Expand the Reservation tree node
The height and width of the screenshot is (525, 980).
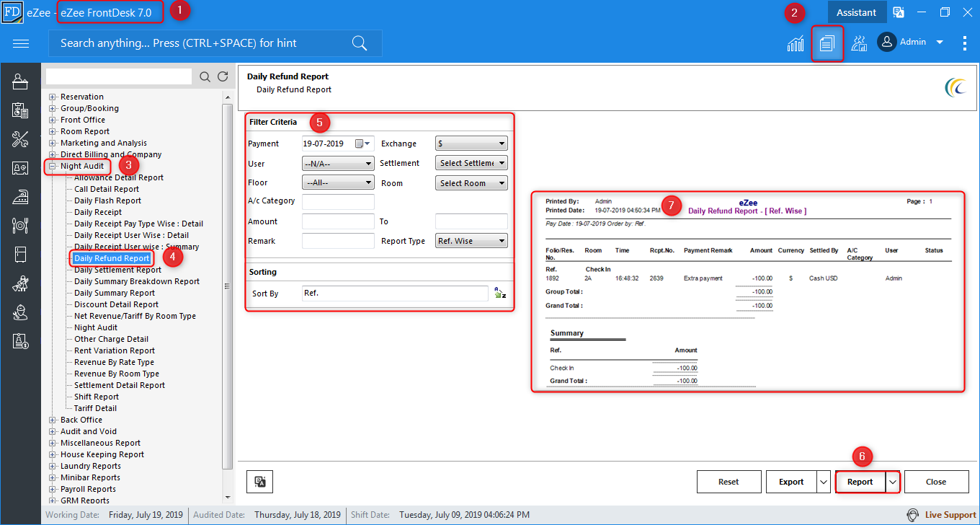[52, 97]
